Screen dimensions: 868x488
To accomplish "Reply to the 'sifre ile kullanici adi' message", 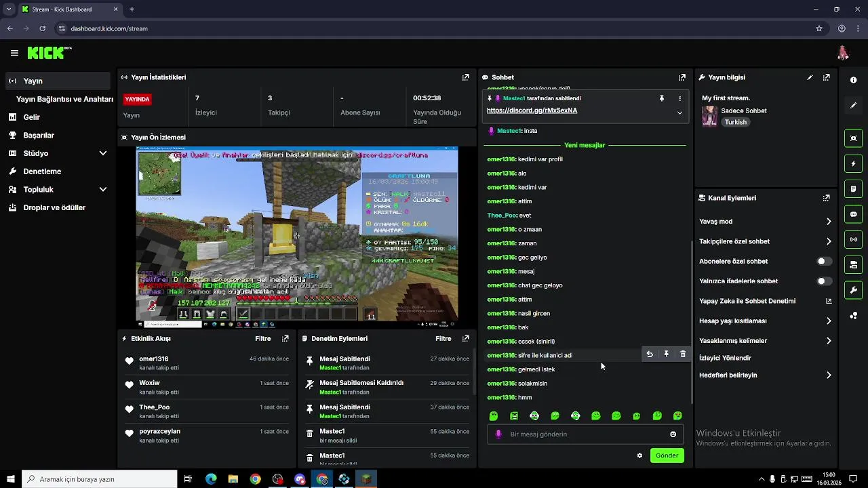I will pyautogui.click(x=650, y=354).
